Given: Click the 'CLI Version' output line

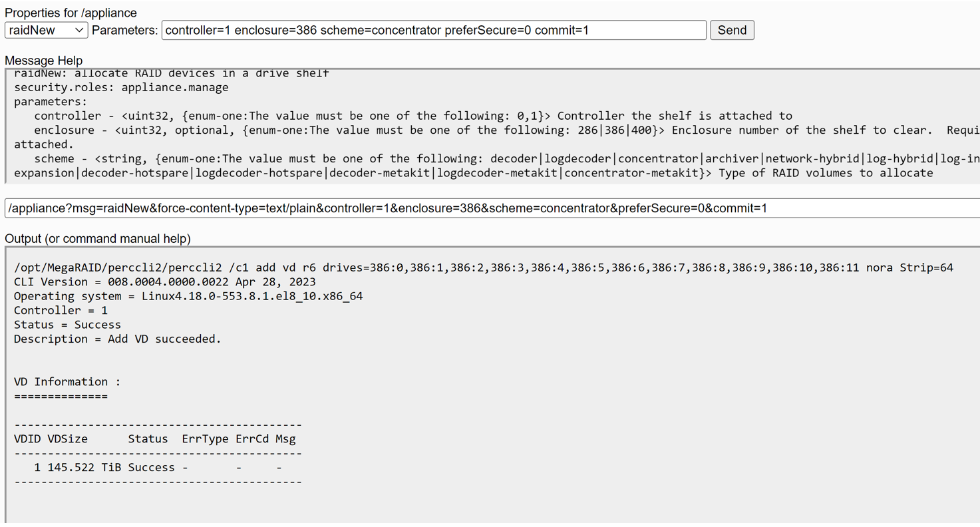Looking at the screenshot, I should click(164, 281).
